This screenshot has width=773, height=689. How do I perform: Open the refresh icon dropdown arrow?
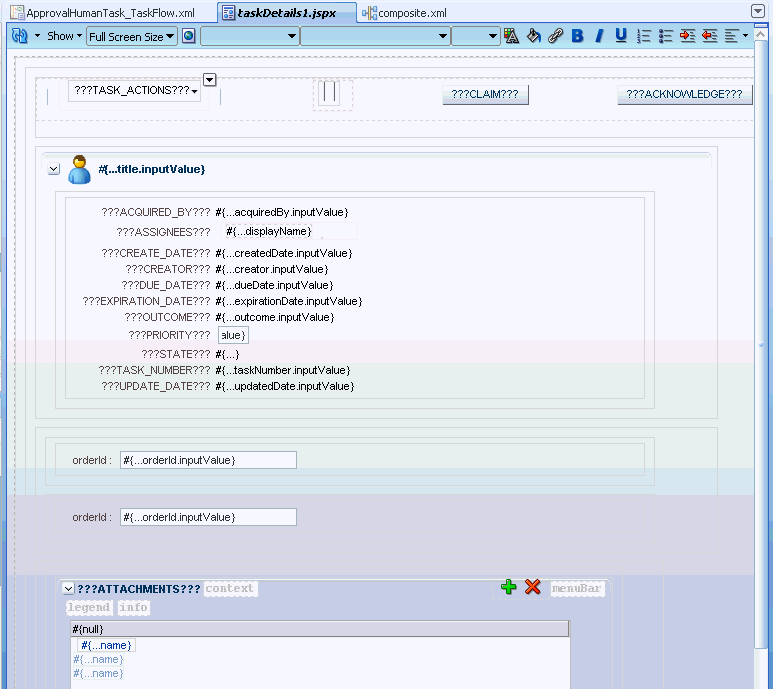tap(37, 36)
